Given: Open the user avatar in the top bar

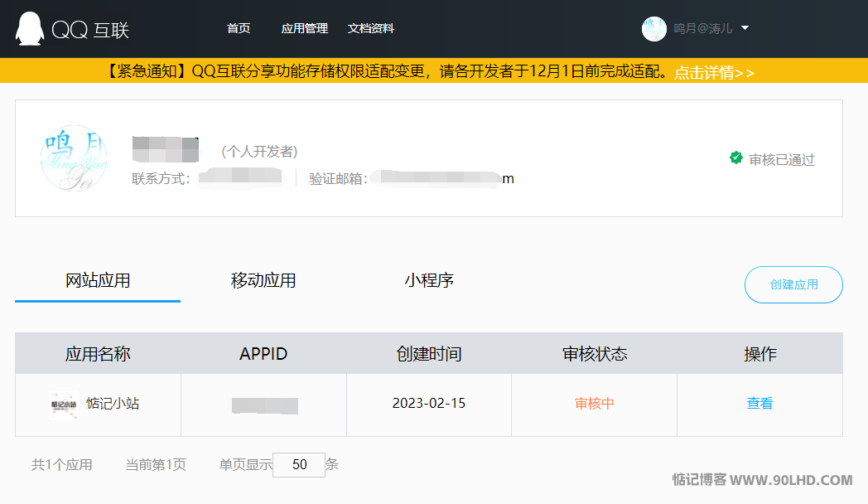Looking at the screenshot, I should (x=653, y=29).
